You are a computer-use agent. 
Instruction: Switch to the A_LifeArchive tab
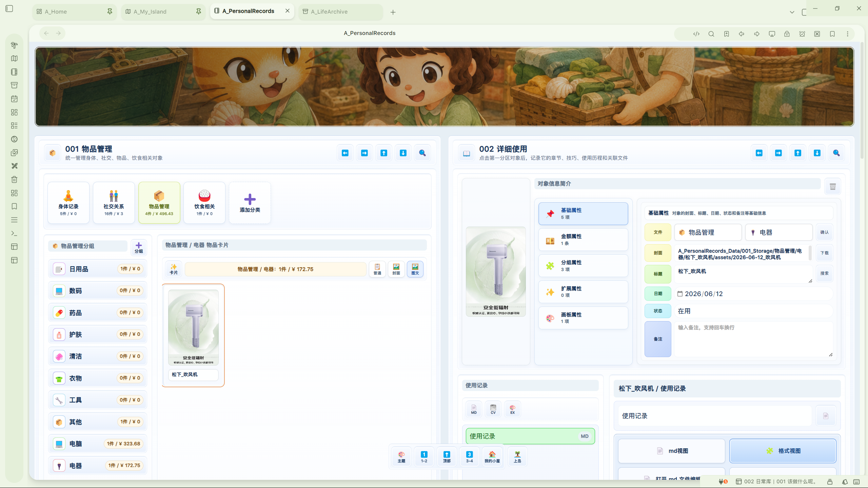click(340, 12)
